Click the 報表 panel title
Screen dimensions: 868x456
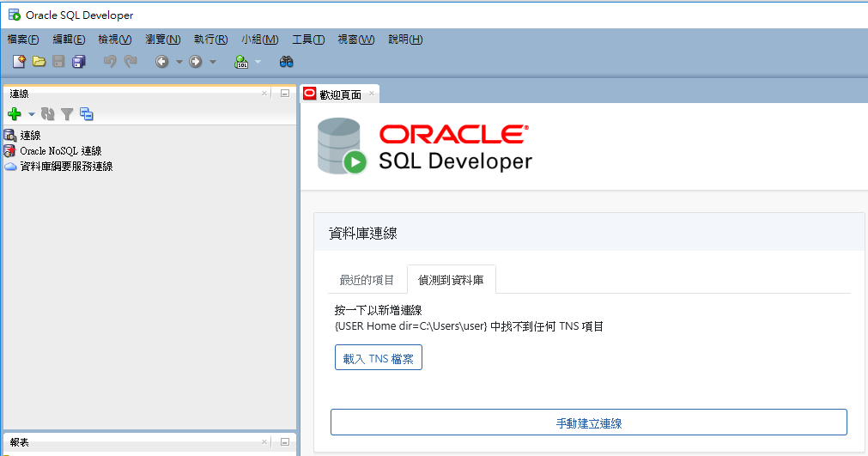(19, 442)
